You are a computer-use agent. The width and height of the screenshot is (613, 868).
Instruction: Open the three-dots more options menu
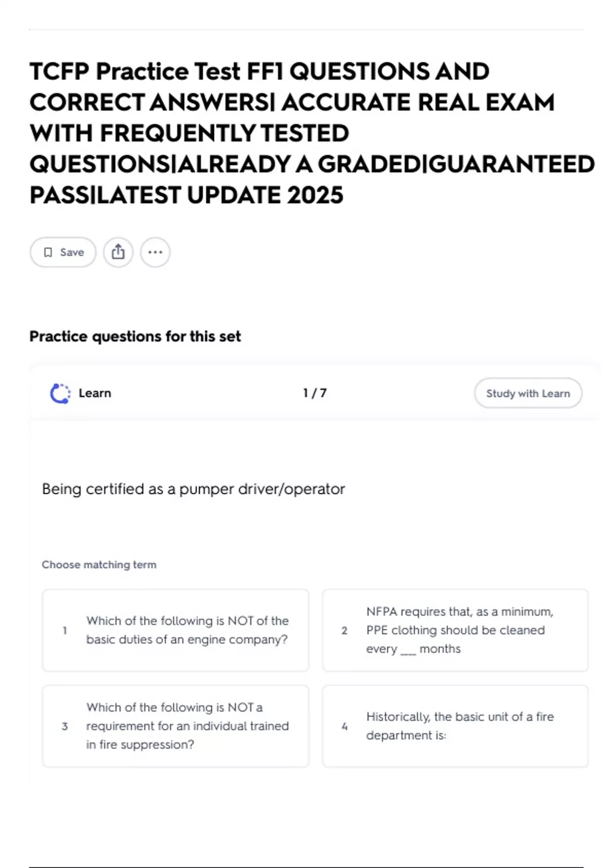[x=155, y=252]
